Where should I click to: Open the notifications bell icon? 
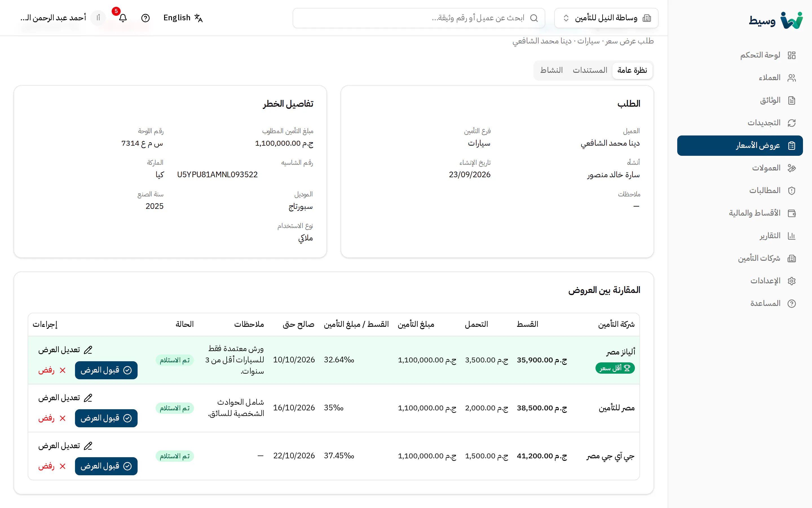click(123, 18)
